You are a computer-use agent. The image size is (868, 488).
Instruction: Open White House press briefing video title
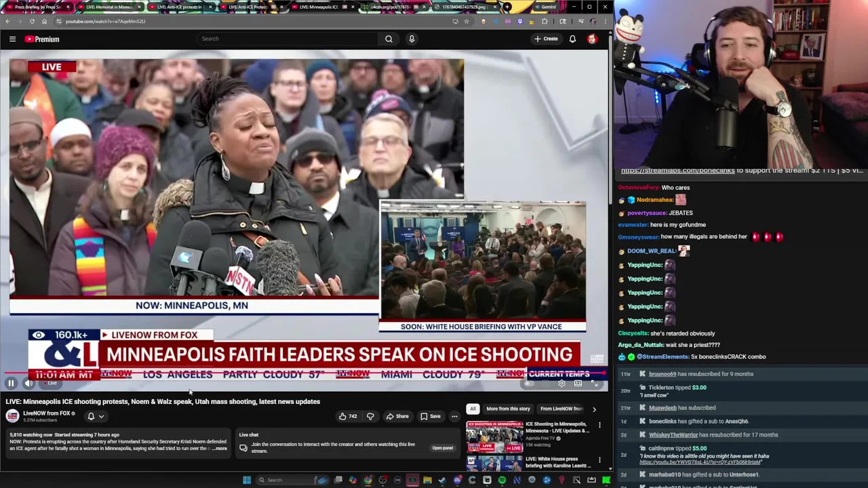pos(558,462)
